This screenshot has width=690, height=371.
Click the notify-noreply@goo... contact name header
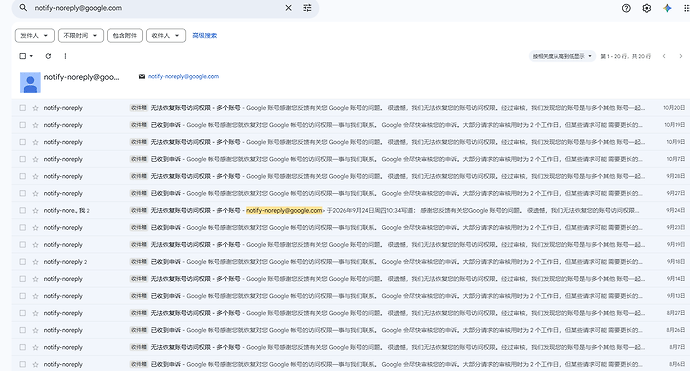(81, 77)
